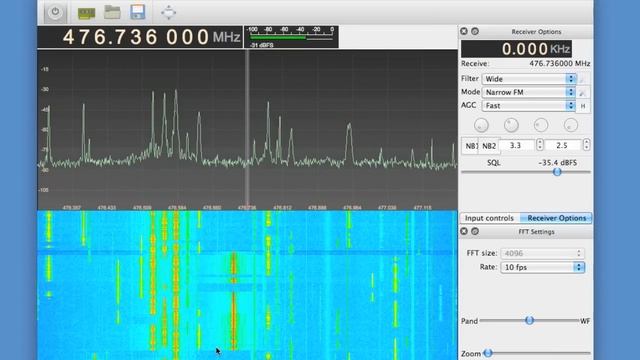The image size is (640, 360).
Task: Click the stepper arrows beside 3.3
Action: (x=540, y=145)
